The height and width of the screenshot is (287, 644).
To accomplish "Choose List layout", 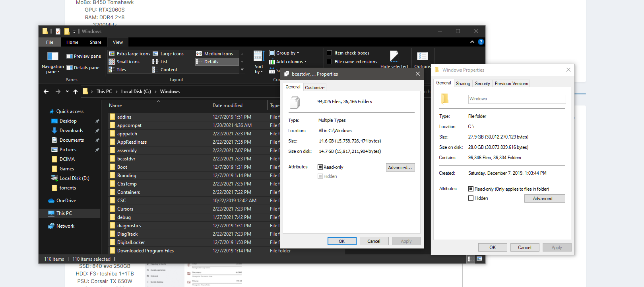I will (160, 62).
